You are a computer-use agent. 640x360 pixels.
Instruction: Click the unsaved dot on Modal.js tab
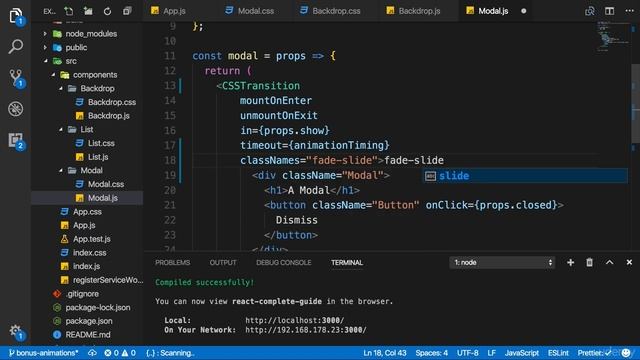524,11
